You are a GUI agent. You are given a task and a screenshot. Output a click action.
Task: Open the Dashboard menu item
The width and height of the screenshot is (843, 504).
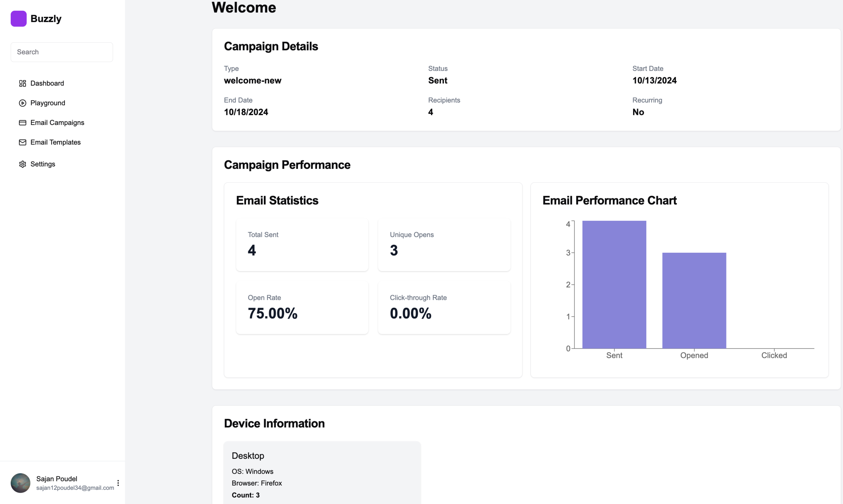point(47,83)
